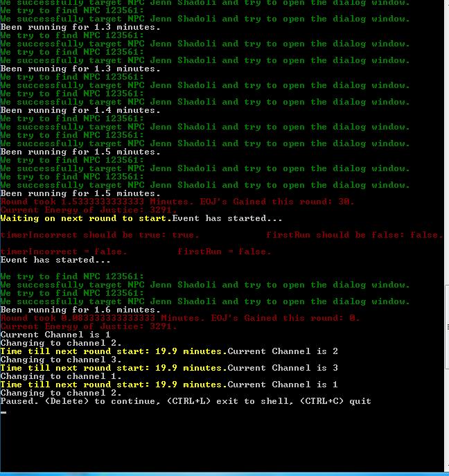This screenshot has width=449, height=476.
Task: Click the "Current Channel is 2" text
Action: coord(283,351)
